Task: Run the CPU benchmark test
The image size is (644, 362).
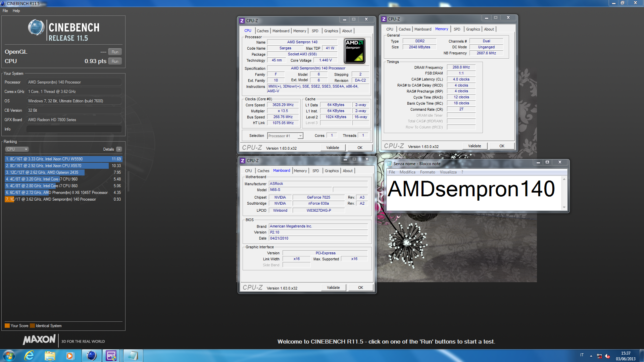Action: pos(115,61)
